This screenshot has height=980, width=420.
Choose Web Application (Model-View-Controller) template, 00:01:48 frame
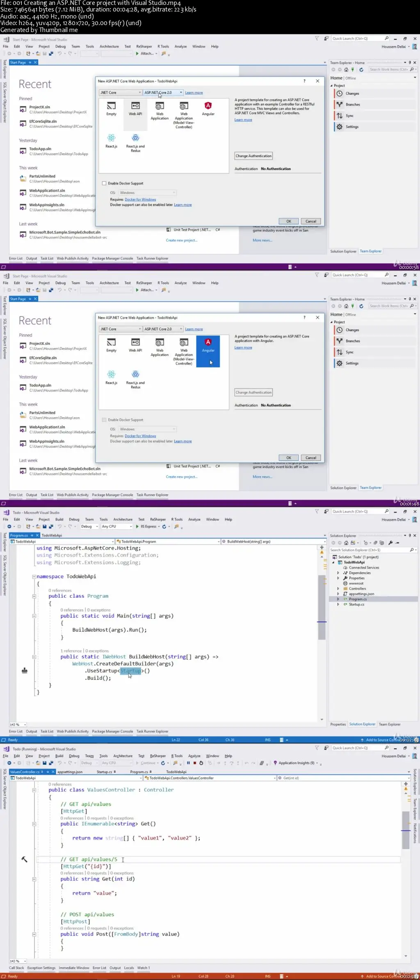pyautogui.click(x=184, y=351)
